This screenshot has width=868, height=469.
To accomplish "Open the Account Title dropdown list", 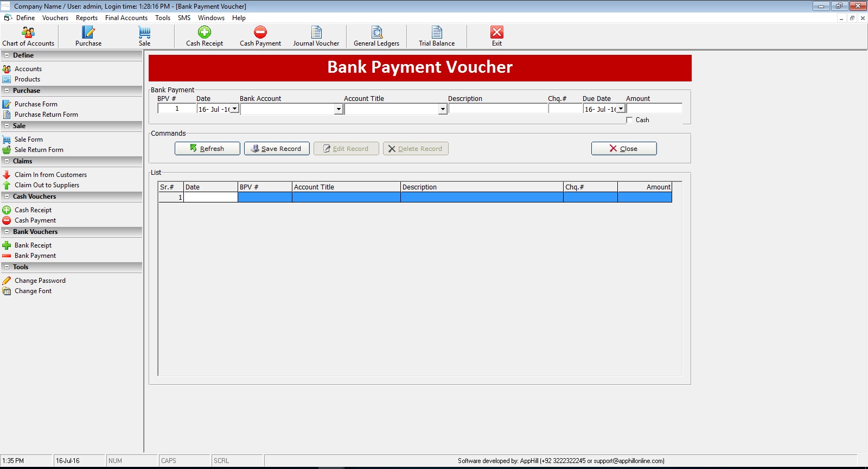I will (x=443, y=109).
